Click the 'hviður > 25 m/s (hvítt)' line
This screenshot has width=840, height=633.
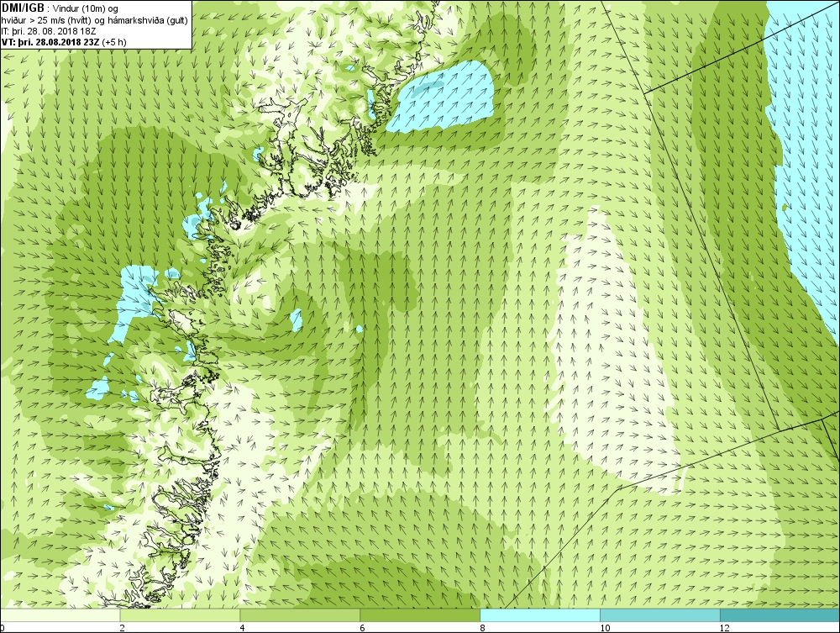46,20
